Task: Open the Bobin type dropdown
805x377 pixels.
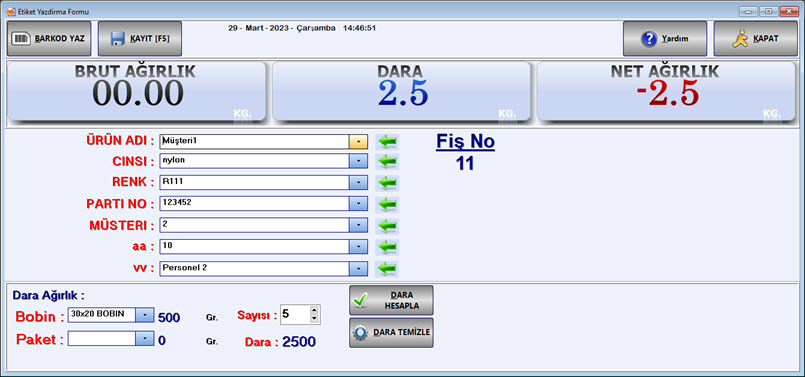Action: [145, 315]
